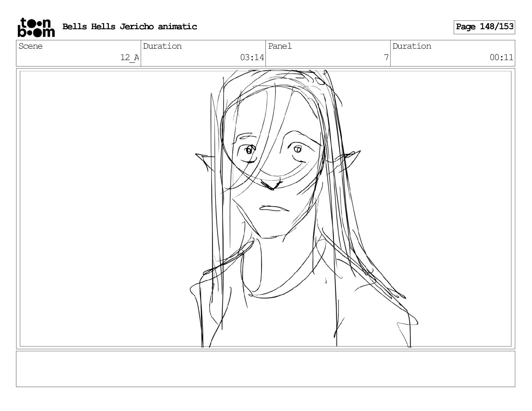This screenshot has height=411, width=532.
Task: Select the 'Panel' header label
Action: point(280,46)
